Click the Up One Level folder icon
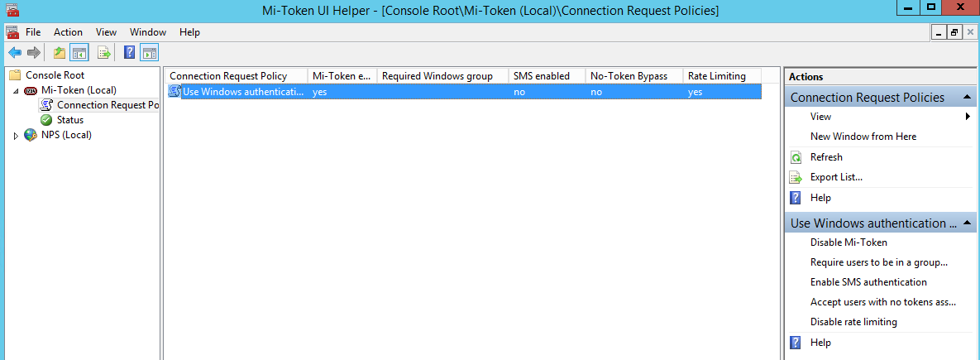Viewport: 980px width, 360px height. [x=60, y=52]
